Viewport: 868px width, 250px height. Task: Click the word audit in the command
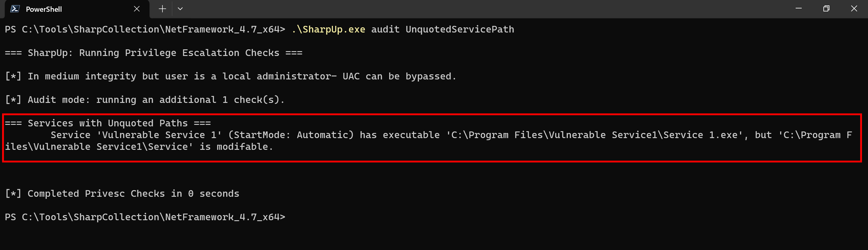[x=385, y=29]
